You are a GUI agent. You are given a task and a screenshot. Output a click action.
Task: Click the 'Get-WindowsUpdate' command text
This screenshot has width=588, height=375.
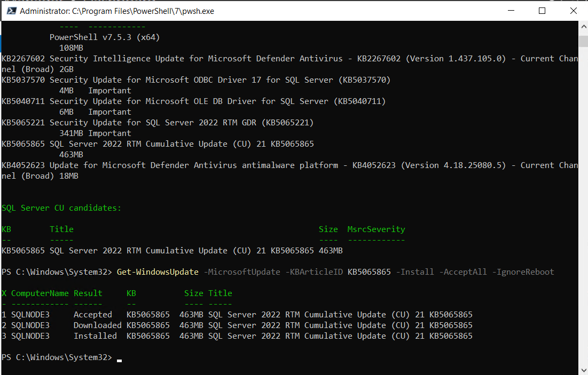[158, 272]
